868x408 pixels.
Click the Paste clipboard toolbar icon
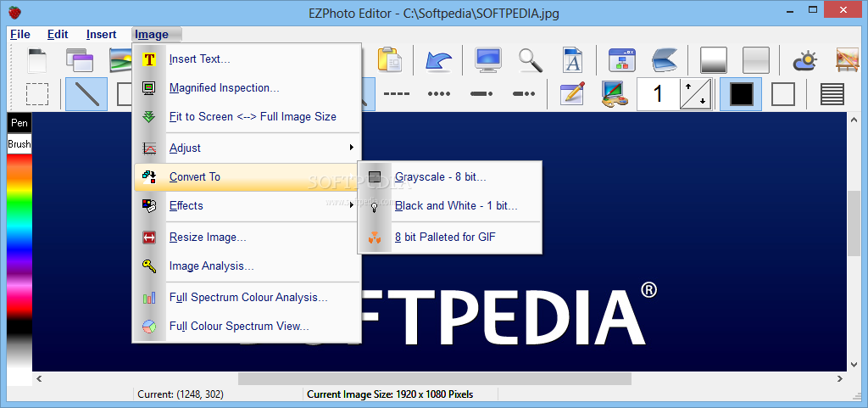[389, 59]
